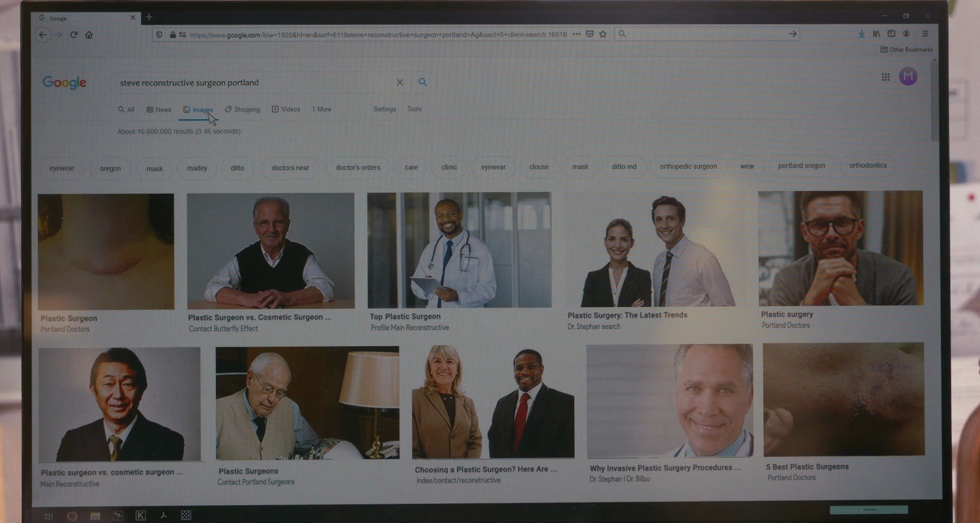This screenshot has height=523, width=980.
Task: Switch to the All results tab
Action: (x=126, y=109)
